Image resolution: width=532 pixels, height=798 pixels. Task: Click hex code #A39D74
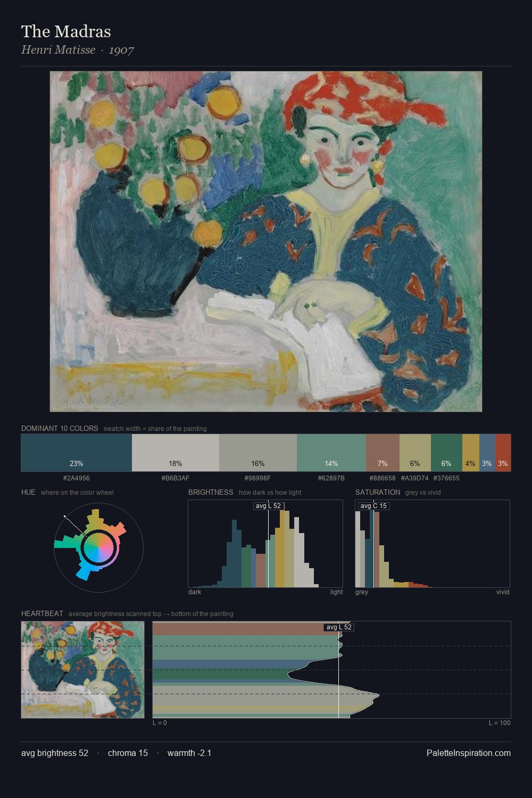click(414, 478)
